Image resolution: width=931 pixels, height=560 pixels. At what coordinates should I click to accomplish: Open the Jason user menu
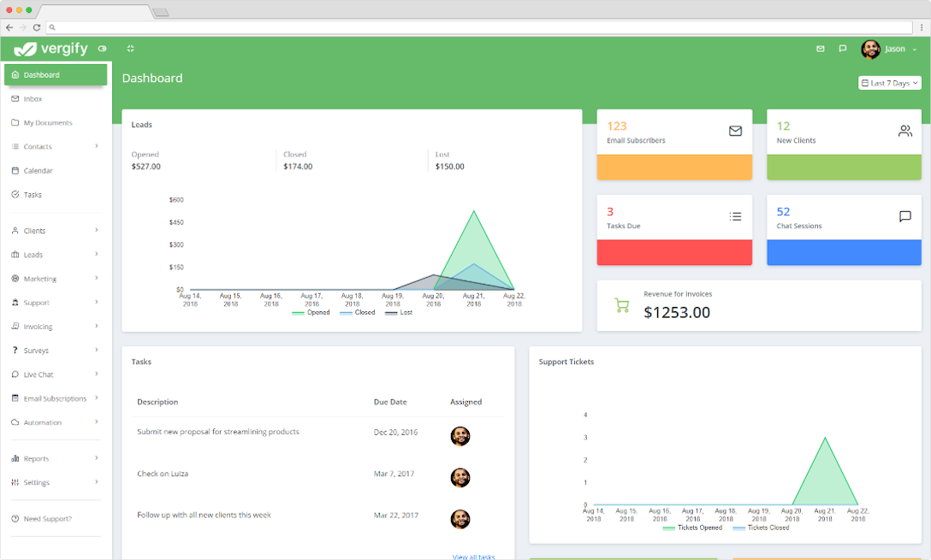tap(890, 49)
